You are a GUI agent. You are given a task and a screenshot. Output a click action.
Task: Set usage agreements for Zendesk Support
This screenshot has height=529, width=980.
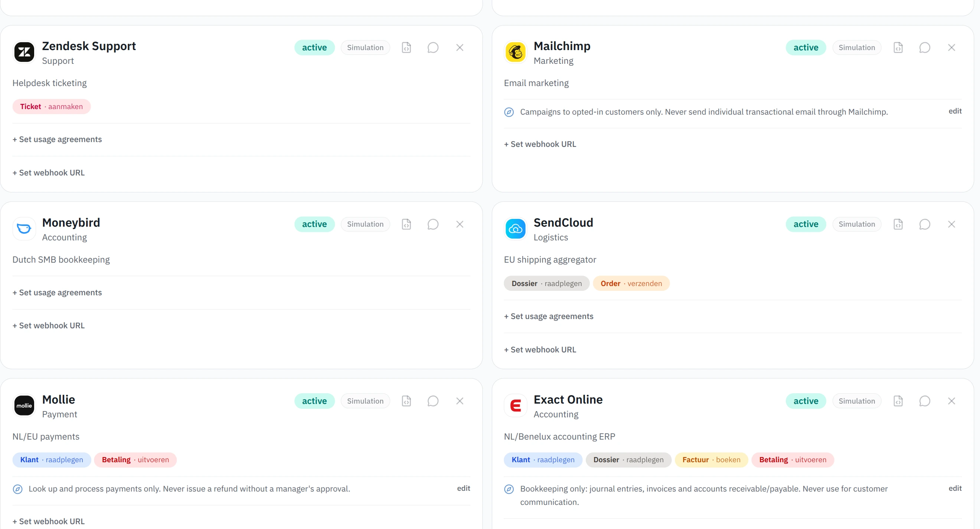pos(57,139)
